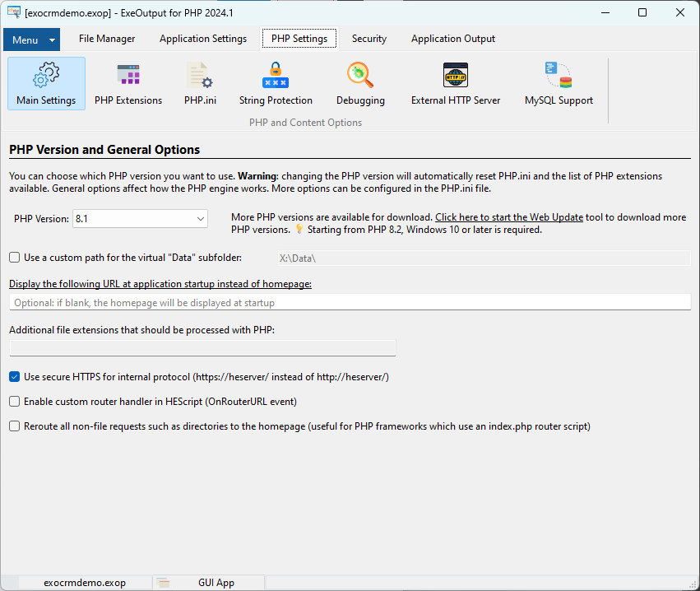Image resolution: width=700 pixels, height=591 pixels.
Task: Enable custom path for virtual Data subfolder
Action: [x=14, y=257]
